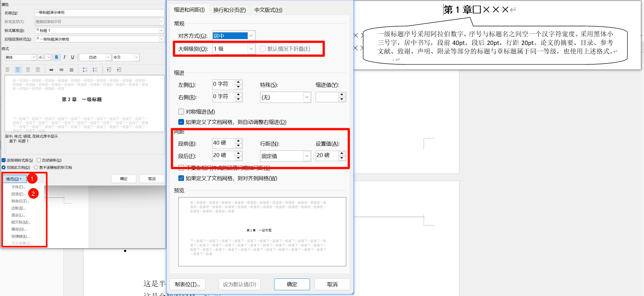
Task: Click the decrease indent icon
Action: click(x=109, y=70)
